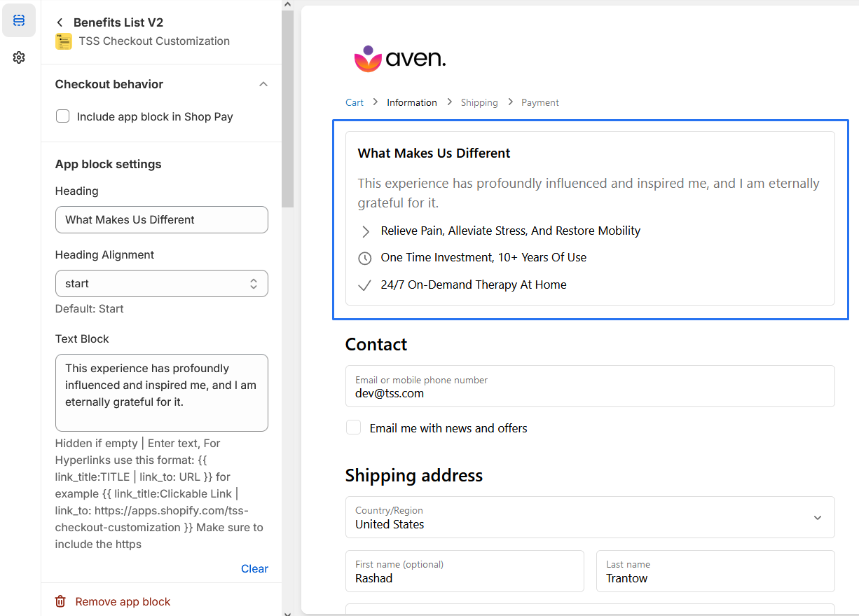This screenshot has width=859, height=616.
Task: Open the sections panel icon in left rail
Action: (19, 20)
